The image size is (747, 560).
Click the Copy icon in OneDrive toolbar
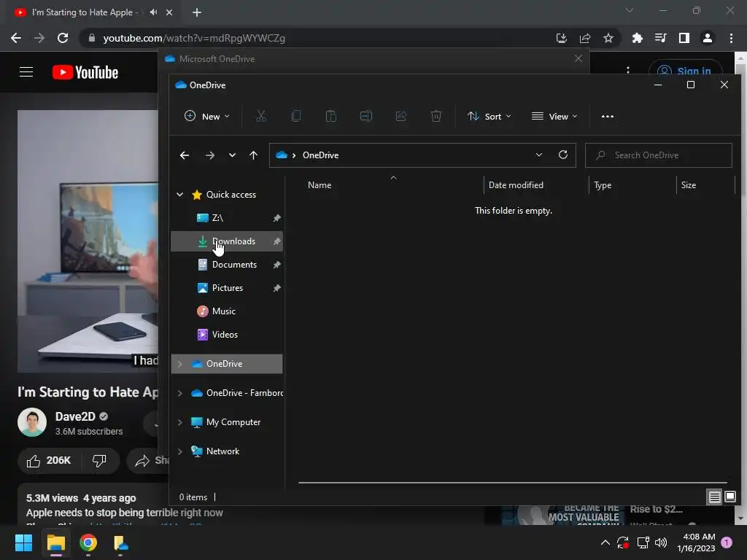pyautogui.click(x=296, y=116)
